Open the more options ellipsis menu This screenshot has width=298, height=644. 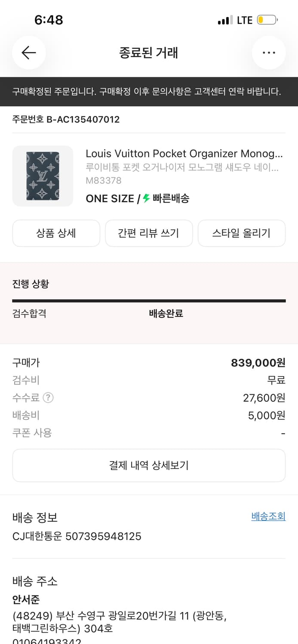(x=269, y=52)
